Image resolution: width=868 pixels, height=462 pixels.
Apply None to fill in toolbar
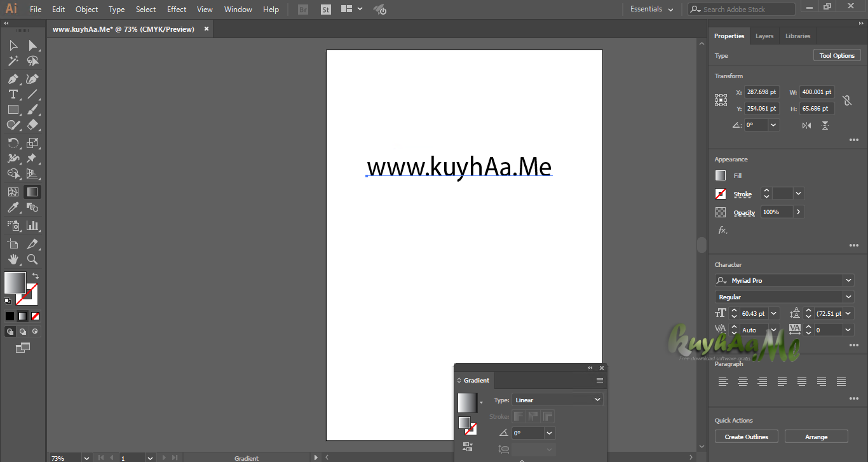36,316
